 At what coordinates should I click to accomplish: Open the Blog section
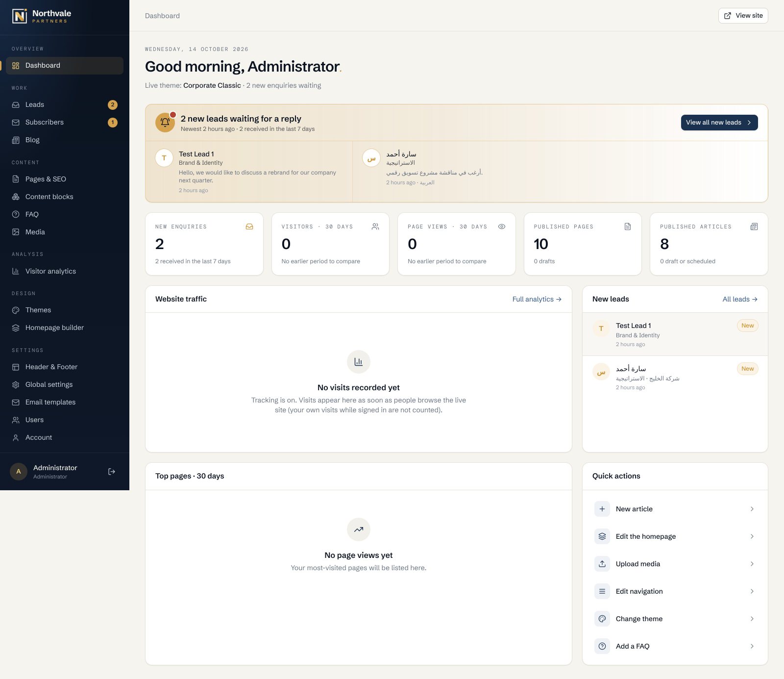(65, 140)
